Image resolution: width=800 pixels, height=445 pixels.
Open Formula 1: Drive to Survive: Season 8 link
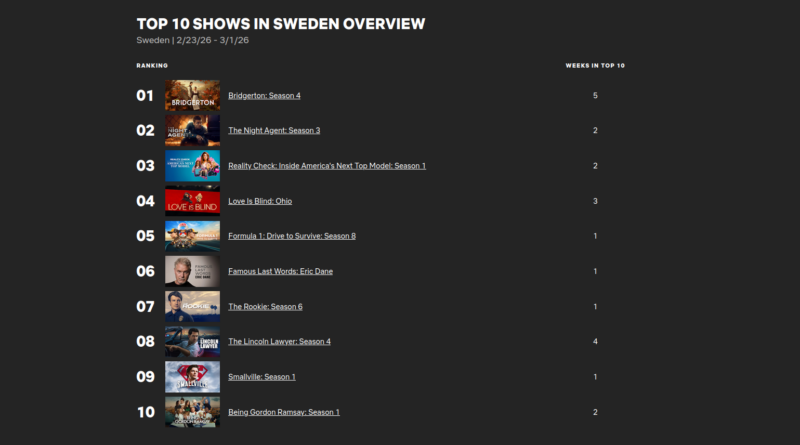pos(292,236)
